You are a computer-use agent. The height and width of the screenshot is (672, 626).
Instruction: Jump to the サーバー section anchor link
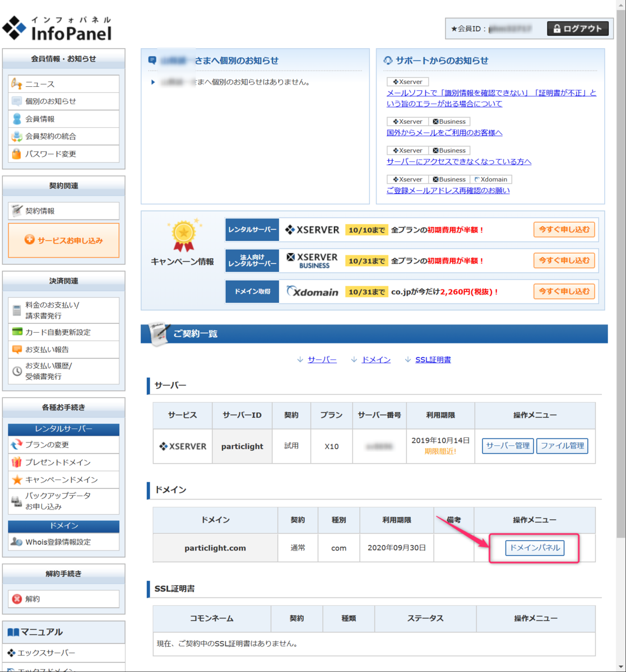coord(322,360)
